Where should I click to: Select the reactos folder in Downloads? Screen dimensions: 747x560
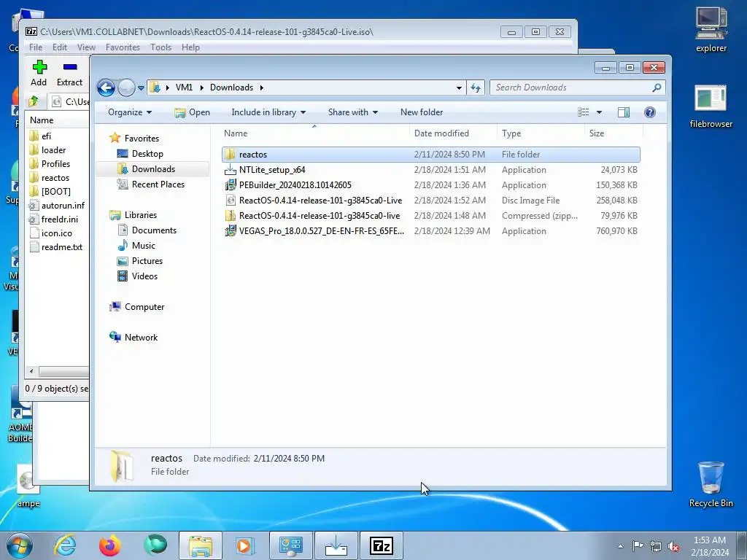click(430, 155)
